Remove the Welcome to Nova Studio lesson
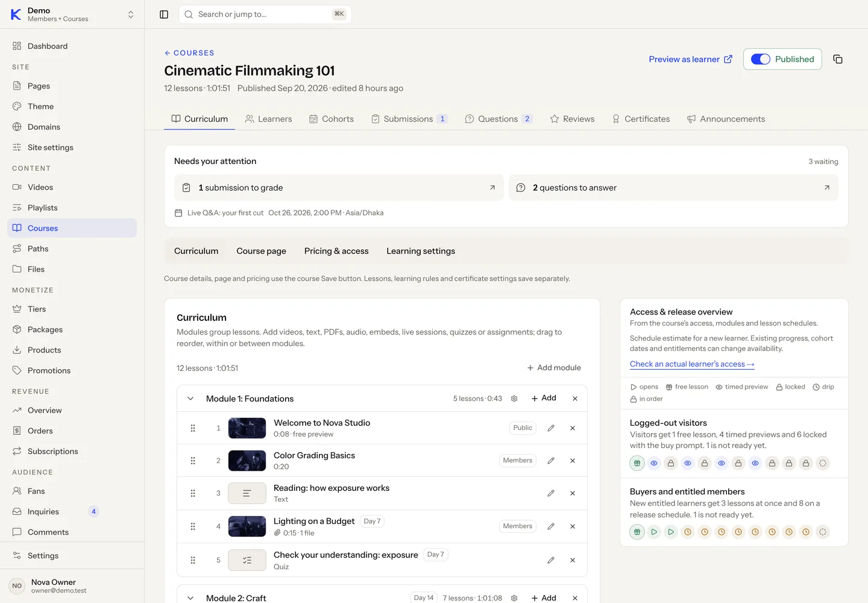 coord(573,428)
